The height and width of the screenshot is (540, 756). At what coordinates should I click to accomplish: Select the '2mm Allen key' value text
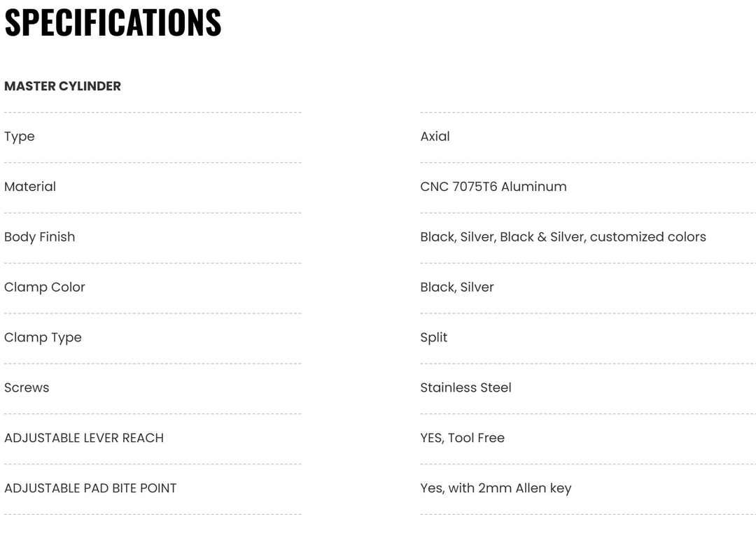pos(525,488)
